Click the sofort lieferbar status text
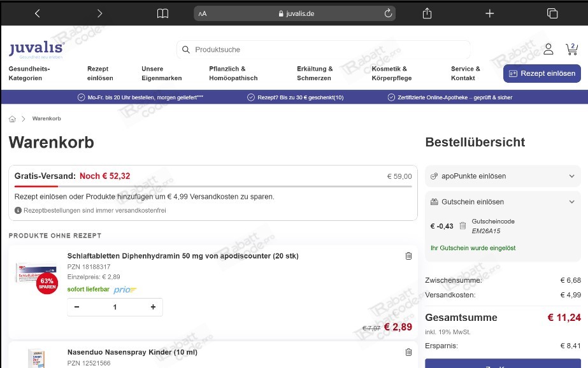The image size is (588, 368). [88, 289]
